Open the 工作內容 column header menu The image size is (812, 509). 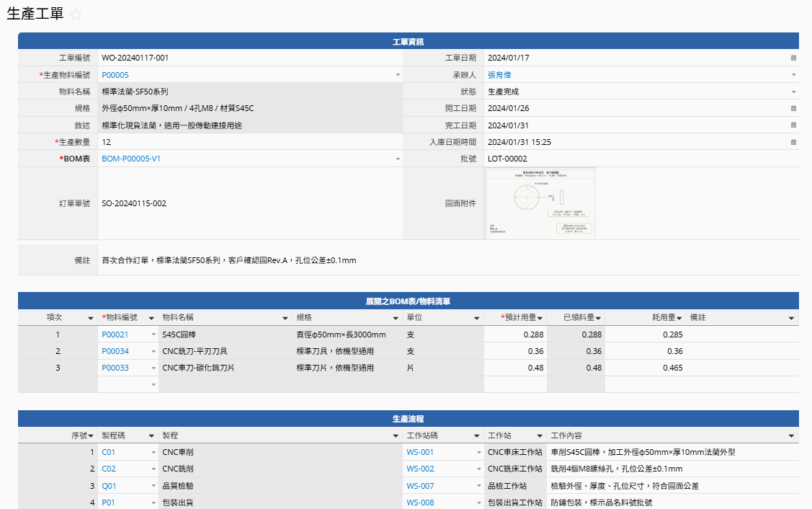(791, 435)
